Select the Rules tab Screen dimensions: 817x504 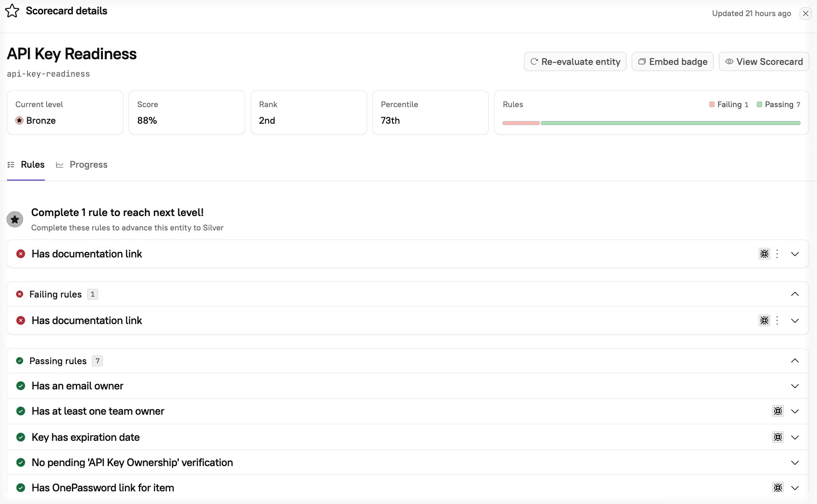26,165
